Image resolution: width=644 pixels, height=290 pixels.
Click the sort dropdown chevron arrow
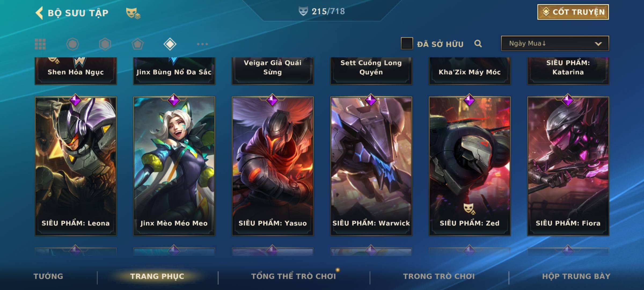point(598,44)
